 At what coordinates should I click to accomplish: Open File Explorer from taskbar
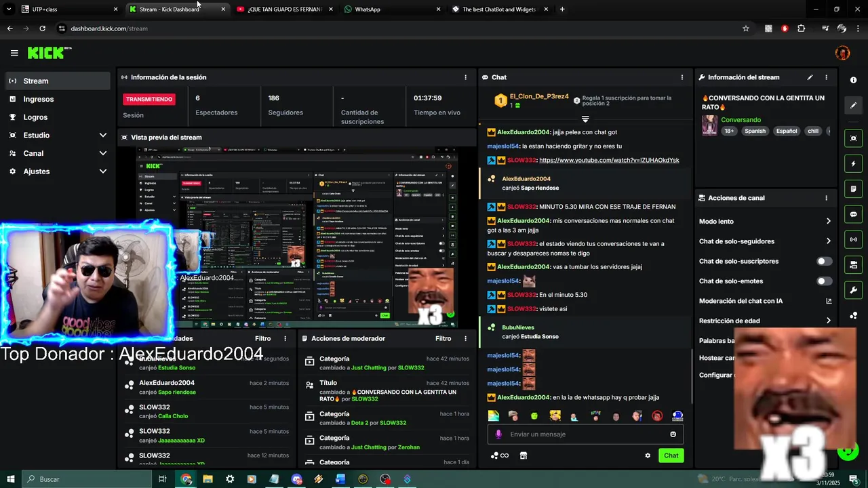[208, 479]
